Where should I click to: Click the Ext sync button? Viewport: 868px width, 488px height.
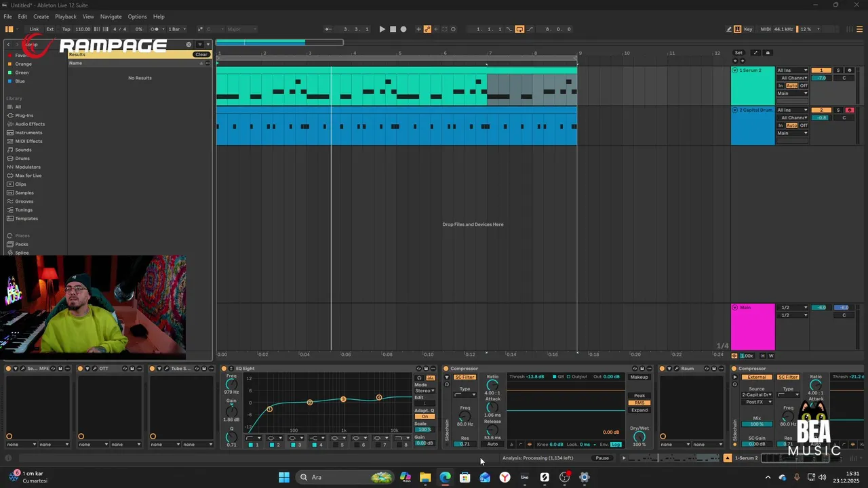[50, 29]
